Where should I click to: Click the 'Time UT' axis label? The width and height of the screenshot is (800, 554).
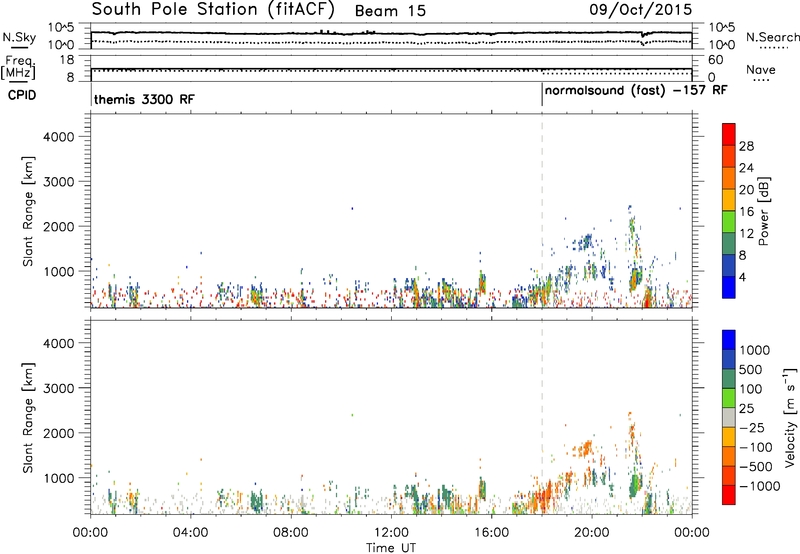tap(391, 548)
